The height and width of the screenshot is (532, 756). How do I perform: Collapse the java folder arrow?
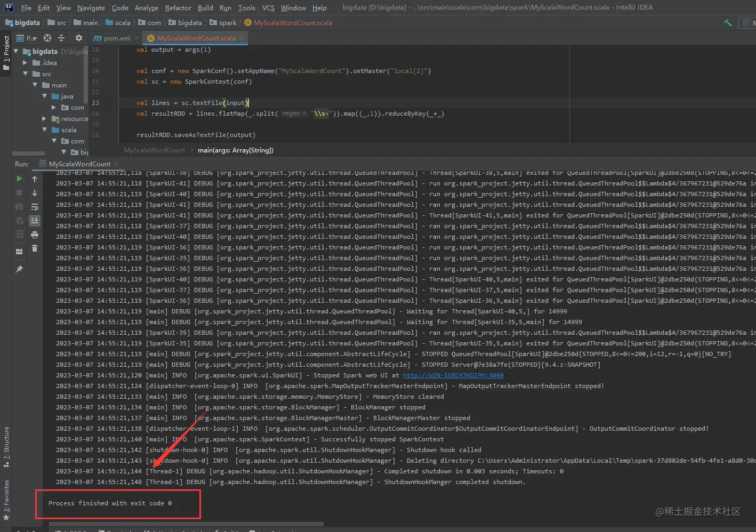pyautogui.click(x=45, y=96)
